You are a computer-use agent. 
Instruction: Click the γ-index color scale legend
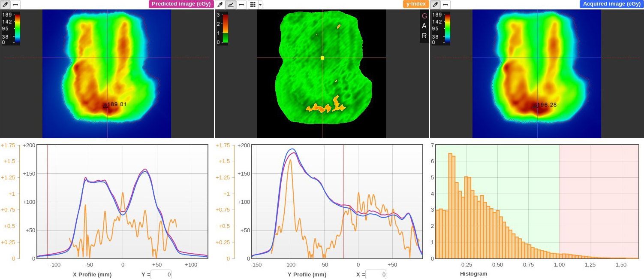click(x=225, y=28)
